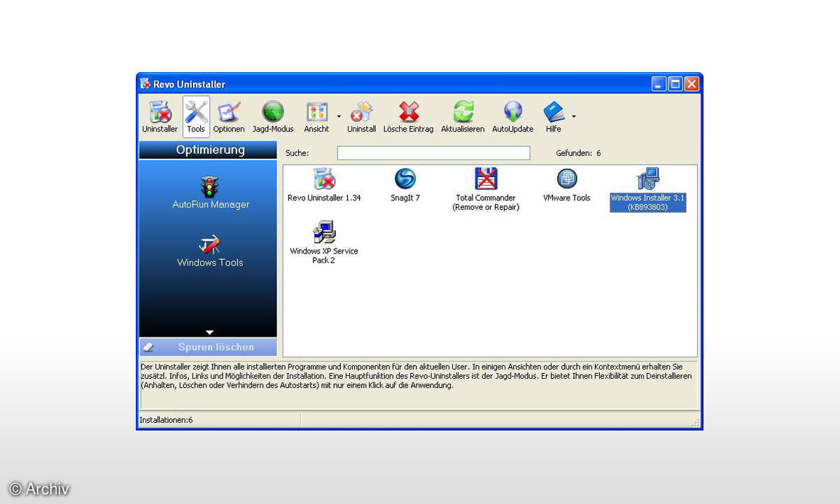This screenshot has height=504, width=840.
Task: Click the Ansicht view icon
Action: pos(317,112)
